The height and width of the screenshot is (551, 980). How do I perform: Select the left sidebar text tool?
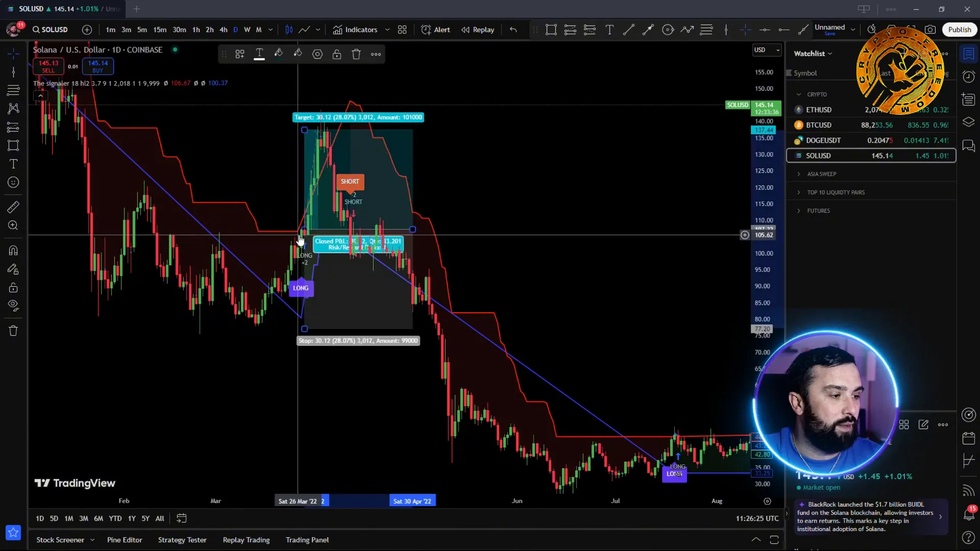(x=13, y=164)
